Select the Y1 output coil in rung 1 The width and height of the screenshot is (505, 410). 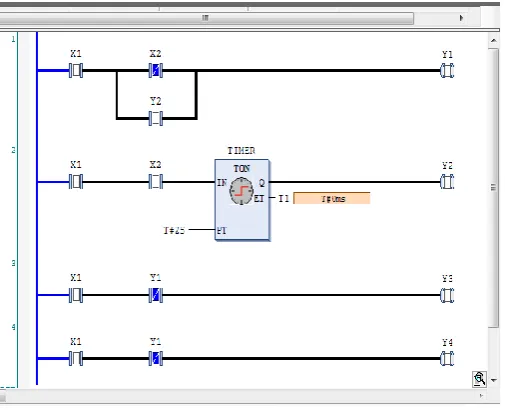point(447,71)
